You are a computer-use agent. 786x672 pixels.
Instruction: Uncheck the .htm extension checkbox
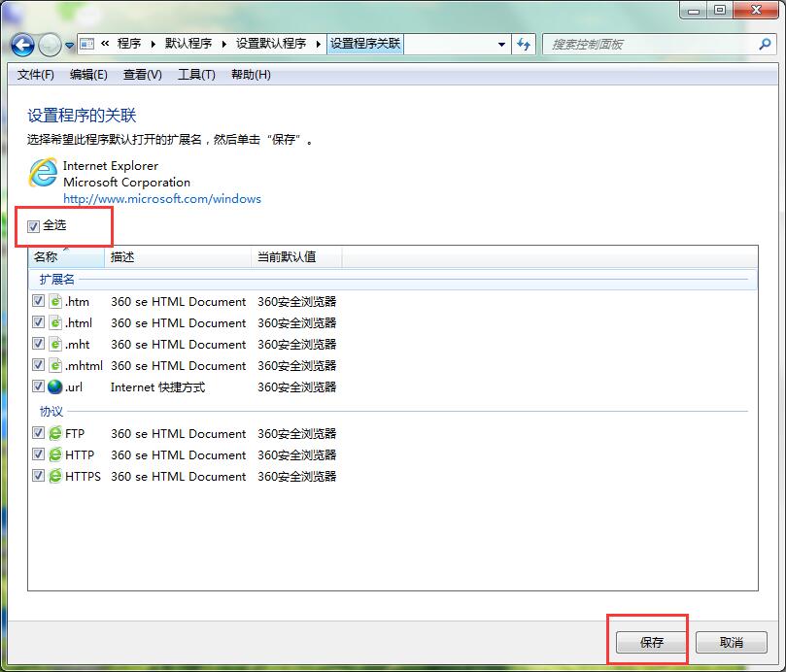click(38, 301)
